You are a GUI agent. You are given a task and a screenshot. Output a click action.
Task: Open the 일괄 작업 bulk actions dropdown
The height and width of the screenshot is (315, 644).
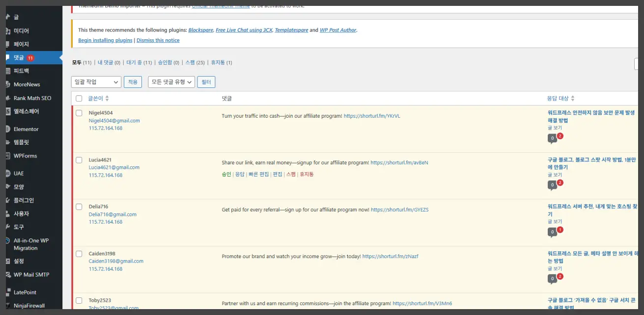96,82
